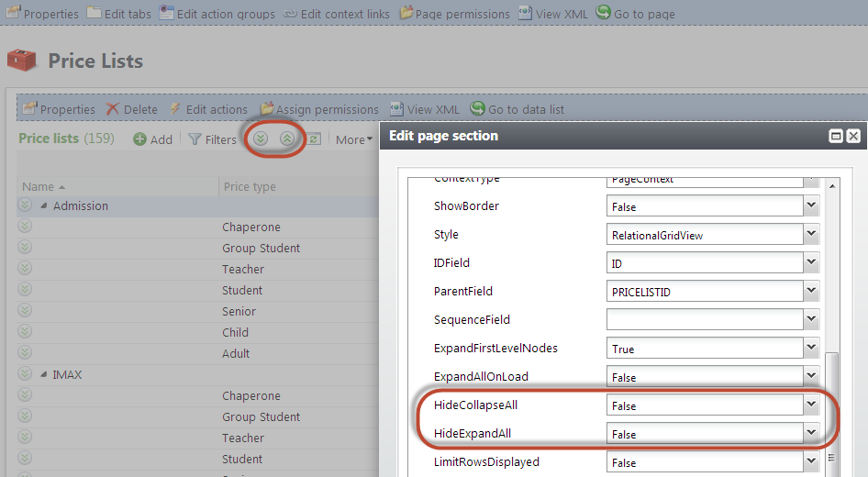Click the green Add plus icon

click(139, 139)
